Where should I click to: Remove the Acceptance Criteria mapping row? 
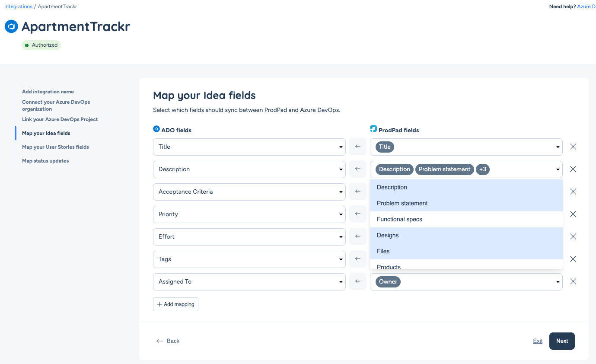[573, 192]
